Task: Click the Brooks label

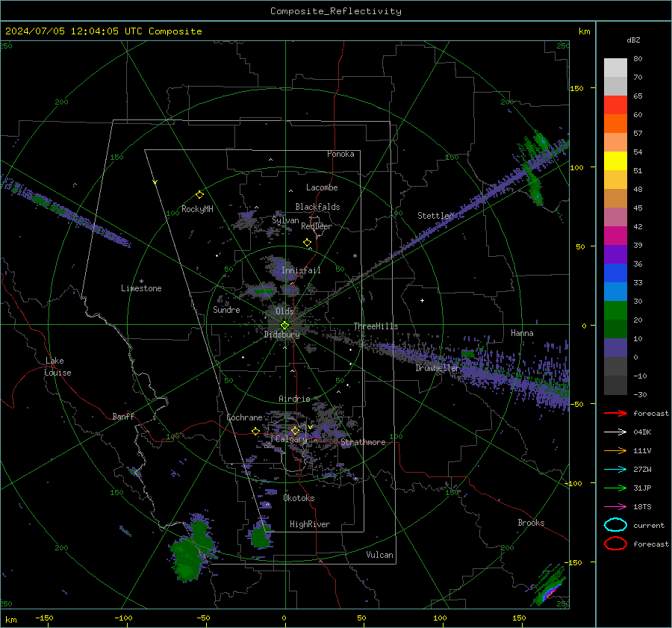Action: click(x=531, y=523)
